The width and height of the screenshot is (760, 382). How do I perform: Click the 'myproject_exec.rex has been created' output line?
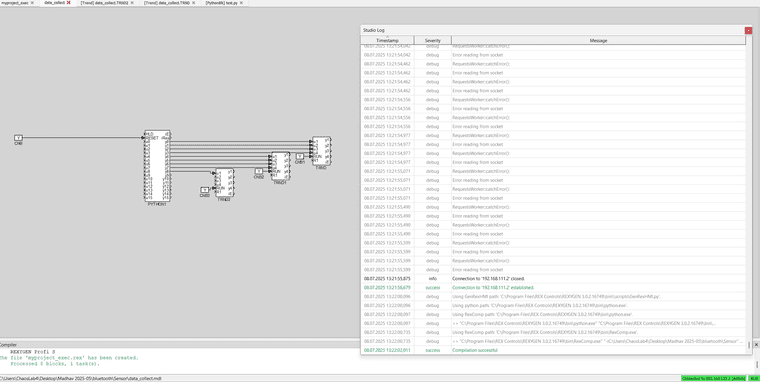pyautogui.click(x=69, y=358)
